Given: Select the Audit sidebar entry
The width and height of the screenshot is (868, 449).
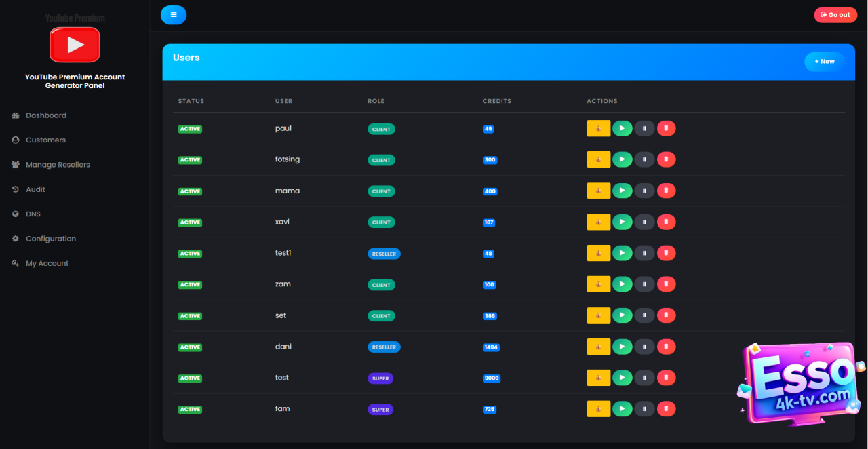Looking at the screenshot, I should pos(35,189).
